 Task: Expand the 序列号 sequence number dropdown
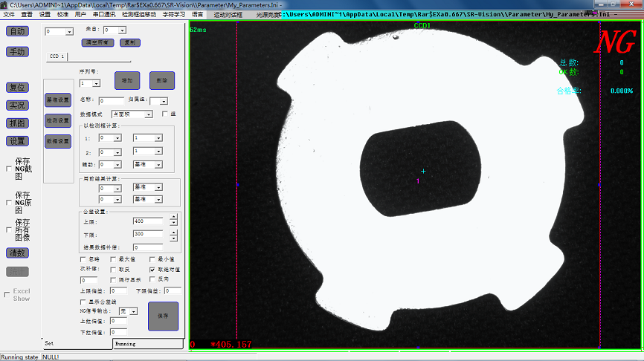[x=96, y=84]
